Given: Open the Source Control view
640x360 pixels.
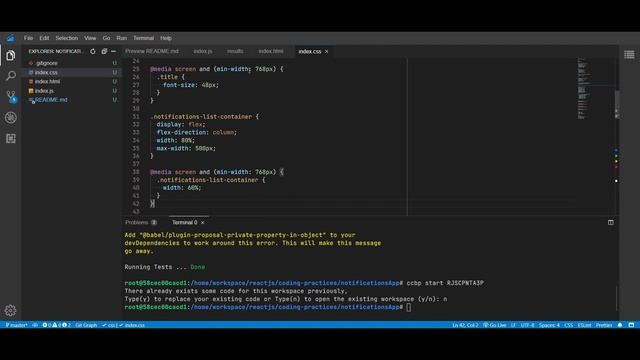Looking at the screenshot, I should click(x=11, y=96).
